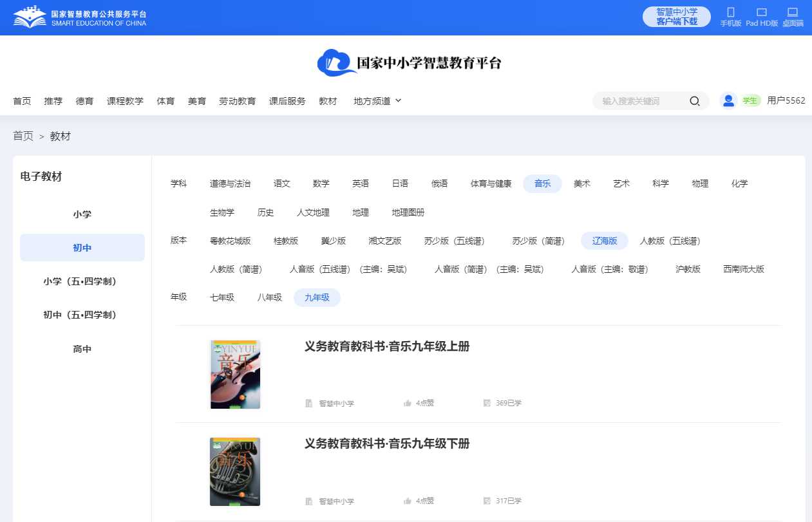Screen dimensions: 812x522
Task: Choose the 美术 subject filter
Action: click(582, 183)
